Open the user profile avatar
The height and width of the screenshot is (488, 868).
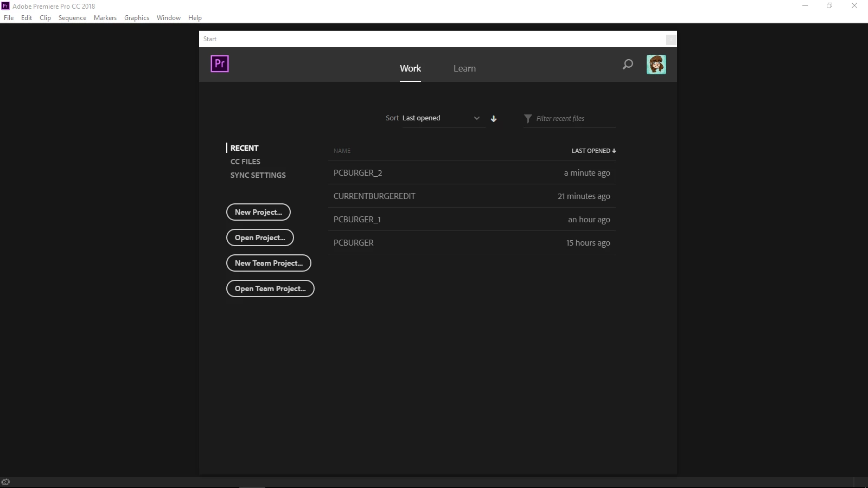(656, 65)
